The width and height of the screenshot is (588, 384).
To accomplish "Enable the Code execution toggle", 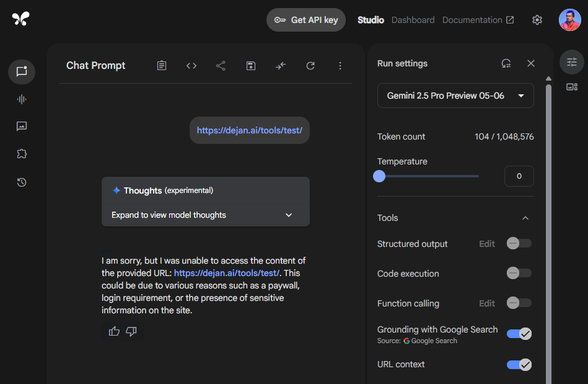I will tap(519, 273).
